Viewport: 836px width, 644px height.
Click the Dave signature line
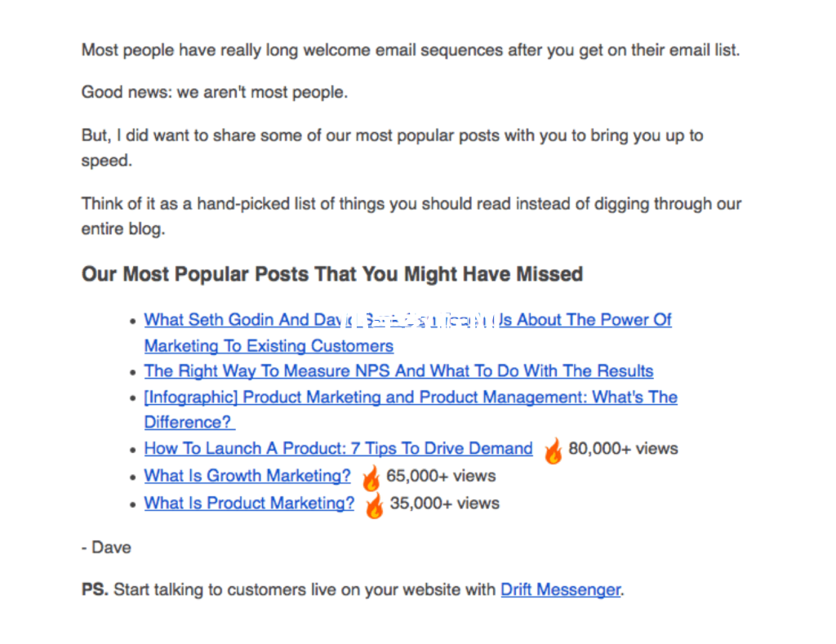(x=106, y=548)
